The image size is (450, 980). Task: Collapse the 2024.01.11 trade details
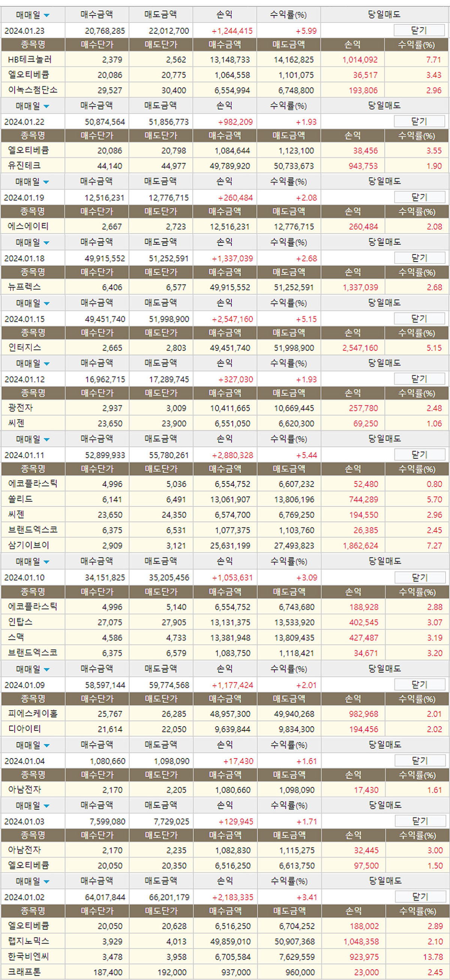point(419,455)
